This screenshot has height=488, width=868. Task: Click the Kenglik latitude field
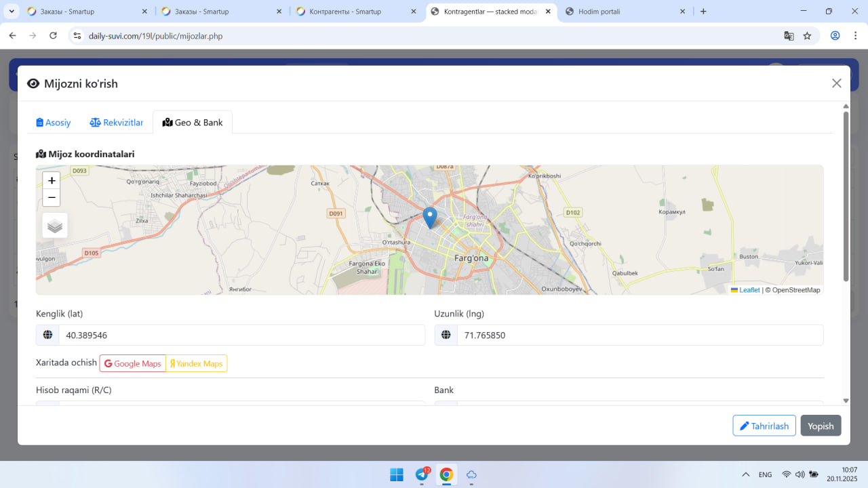(241, 335)
